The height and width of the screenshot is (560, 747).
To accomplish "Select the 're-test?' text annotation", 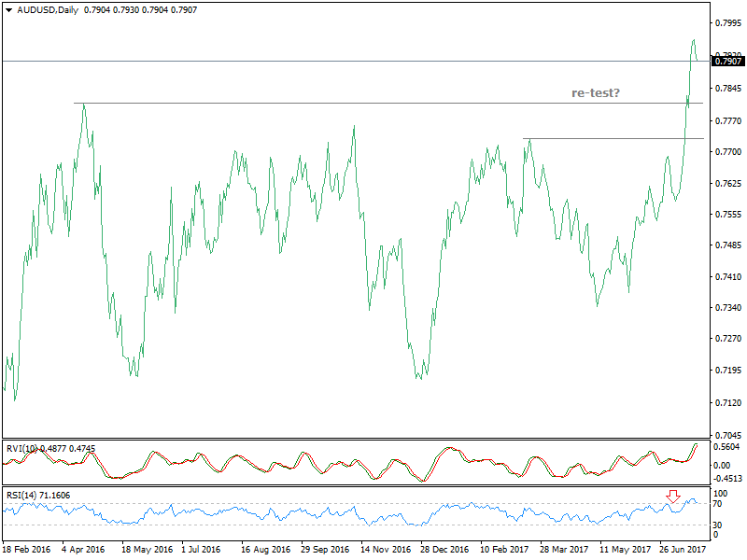I will click(597, 92).
